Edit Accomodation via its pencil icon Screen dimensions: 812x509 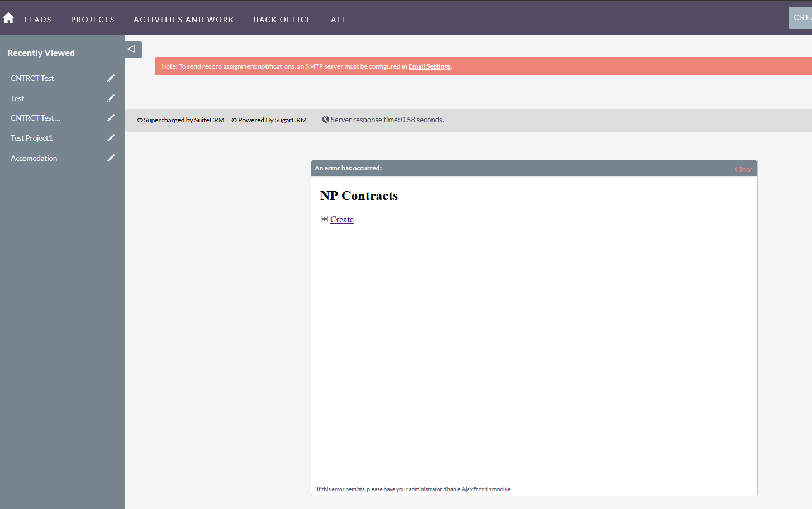[x=111, y=158]
